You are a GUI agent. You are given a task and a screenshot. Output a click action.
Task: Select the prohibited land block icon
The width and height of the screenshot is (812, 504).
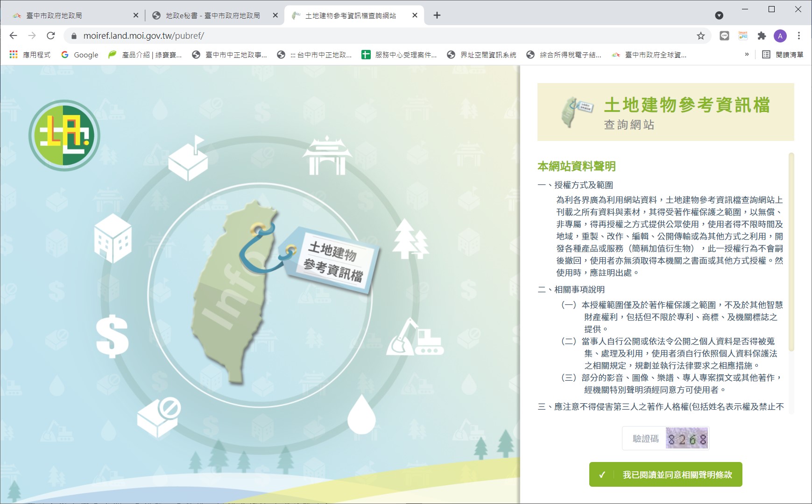159,417
